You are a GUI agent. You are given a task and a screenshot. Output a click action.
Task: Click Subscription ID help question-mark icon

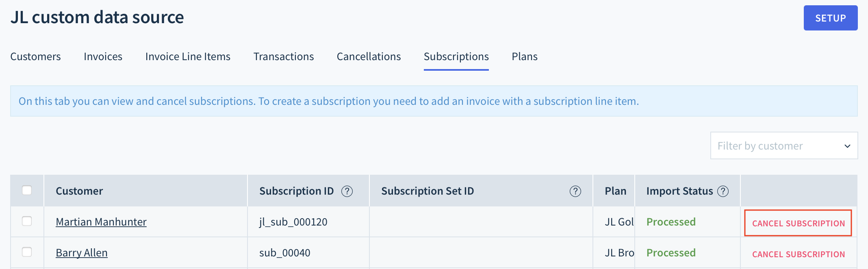[347, 191]
